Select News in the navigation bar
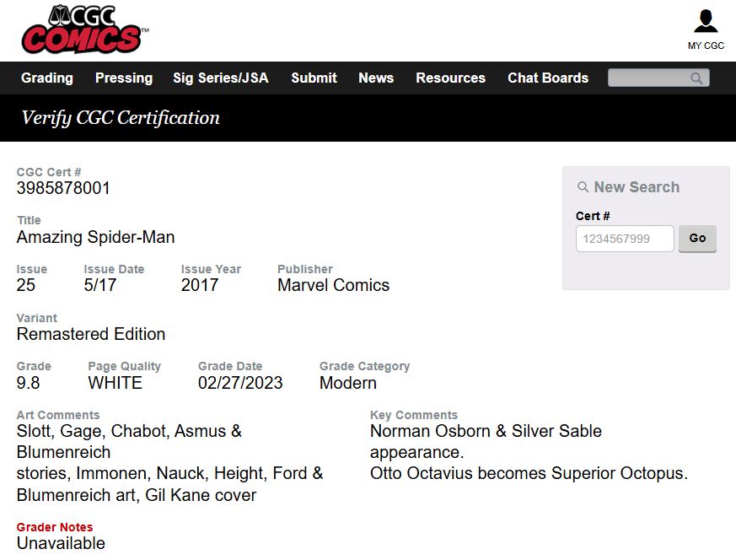Screen dimensions: 736x560 coord(376,78)
